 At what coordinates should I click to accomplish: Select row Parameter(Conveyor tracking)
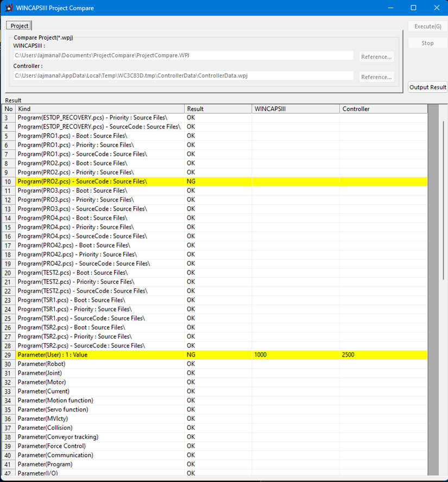coord(214,437)
